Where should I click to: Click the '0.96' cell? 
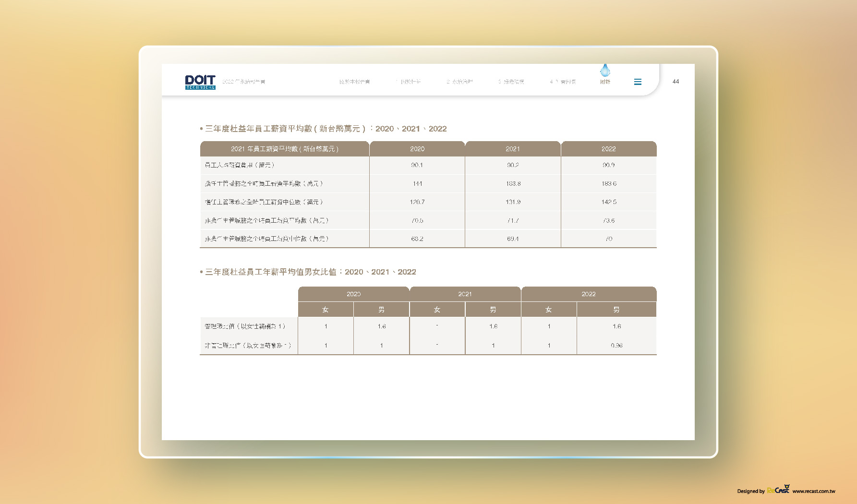(x=616, y=346)
